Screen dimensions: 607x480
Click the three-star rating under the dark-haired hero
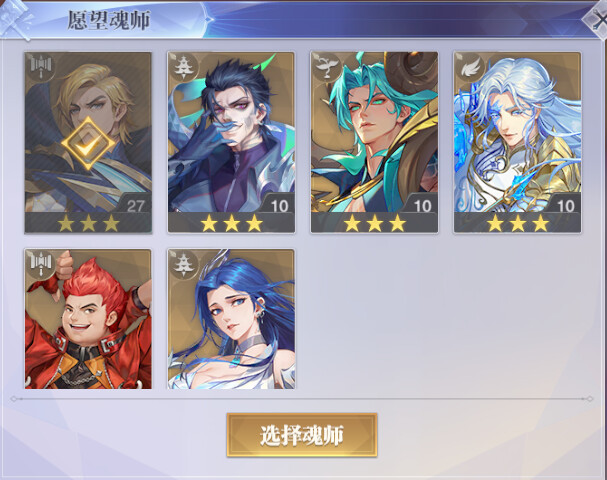[231, 223]
